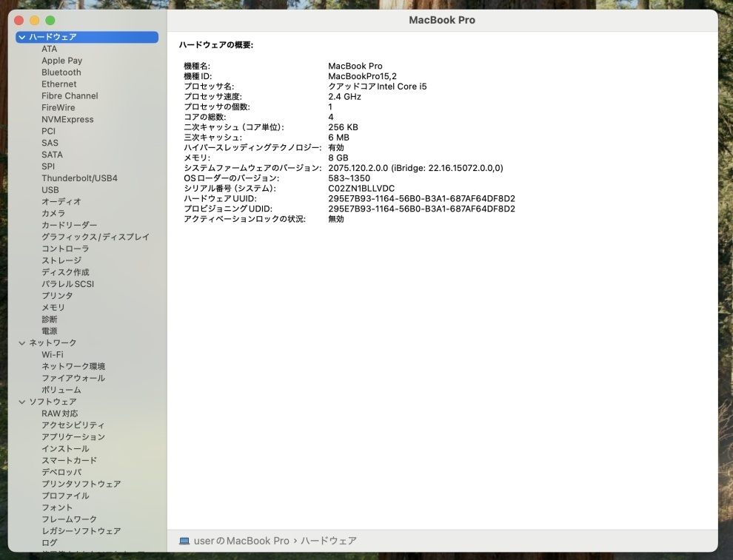The height and width of the screenshot is (560, 733).
Task: Select カメラ in the sidebar
Action: click(x=53, y=214)
